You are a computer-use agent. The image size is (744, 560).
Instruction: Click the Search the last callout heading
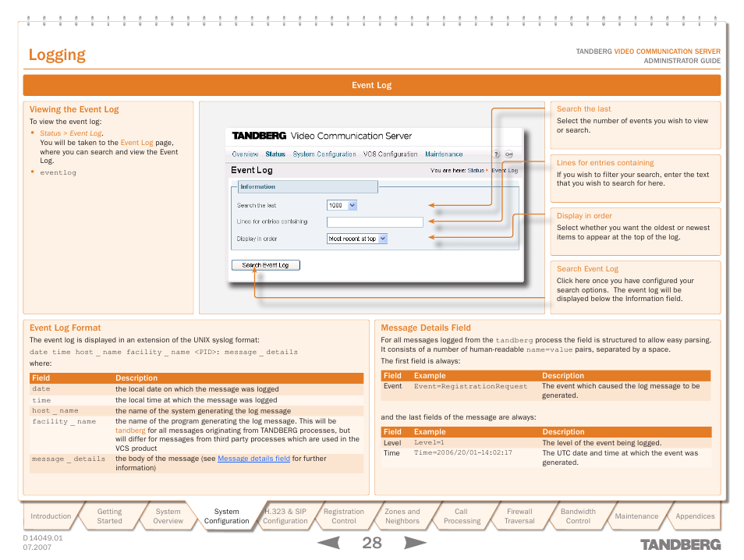583,109
